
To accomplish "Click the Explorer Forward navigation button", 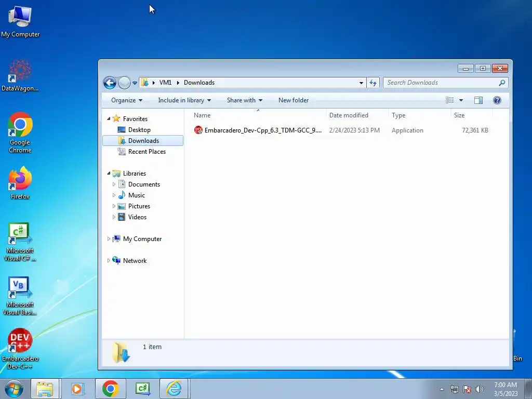I will [x=124, y=83].
